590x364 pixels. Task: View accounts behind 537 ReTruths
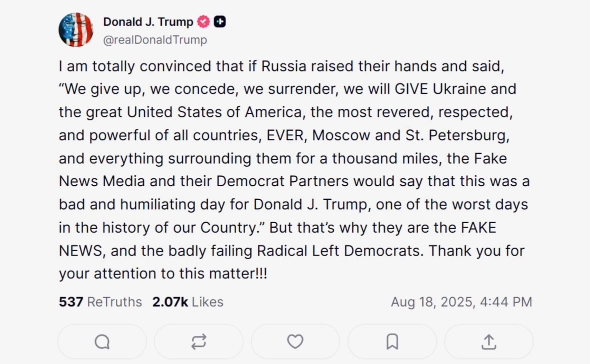coord(100,302)
